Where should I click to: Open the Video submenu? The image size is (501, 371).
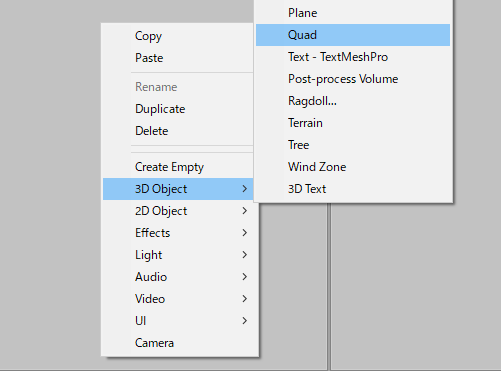pyautogui.click(x=180, y=299)
